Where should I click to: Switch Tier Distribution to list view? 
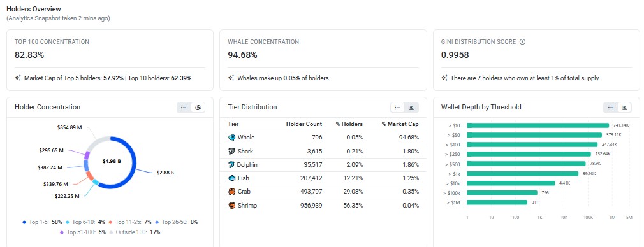[398, 108]
